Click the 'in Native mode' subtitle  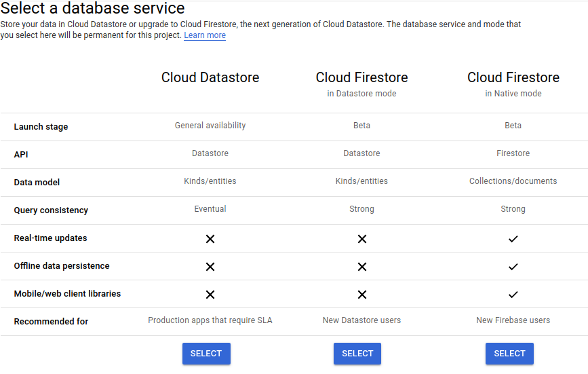[x=513, y=94]
